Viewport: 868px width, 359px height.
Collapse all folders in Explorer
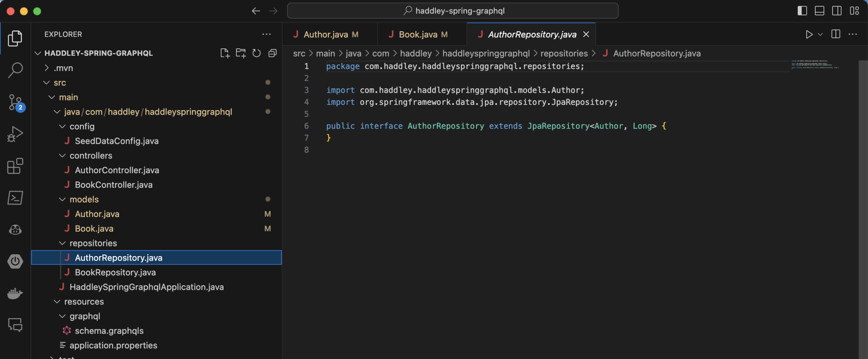tap(272, 53)
